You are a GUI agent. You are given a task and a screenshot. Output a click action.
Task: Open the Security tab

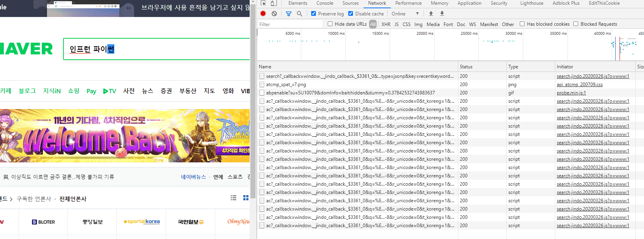(x=499, y=3)
